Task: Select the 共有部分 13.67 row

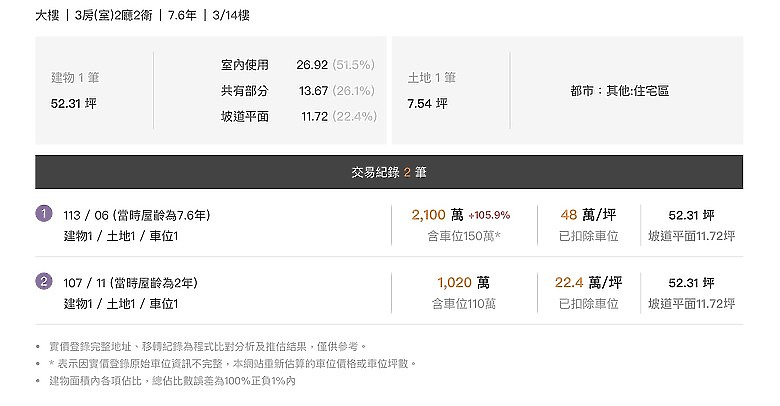Action: click(x=298, y=91)
